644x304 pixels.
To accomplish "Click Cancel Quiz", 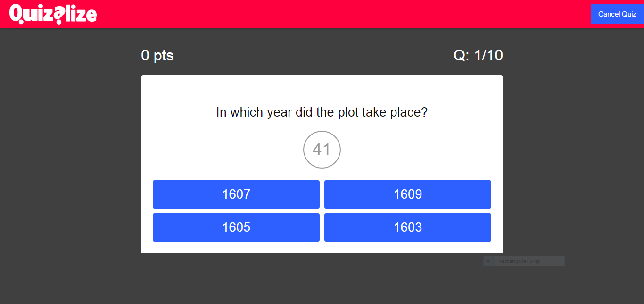I will [617, 14].
